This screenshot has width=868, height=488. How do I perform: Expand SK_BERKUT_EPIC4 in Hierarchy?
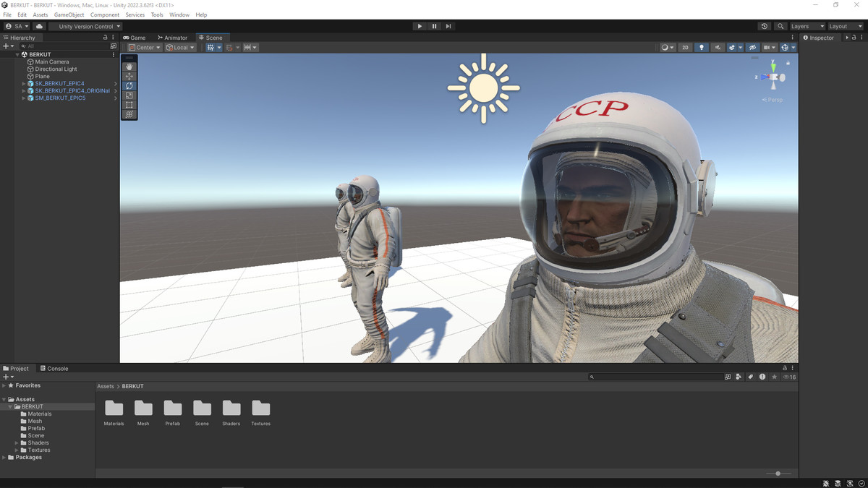(x=24, y=84)
